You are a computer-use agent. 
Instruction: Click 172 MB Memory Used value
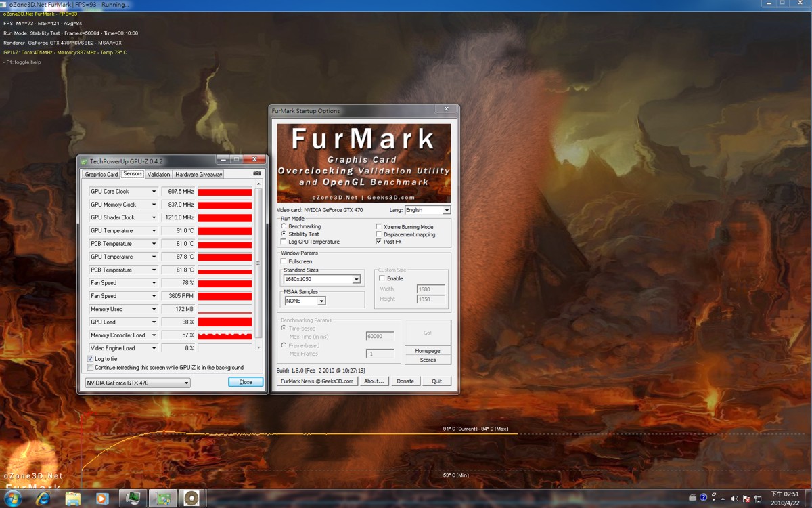(x=179, y=309)
